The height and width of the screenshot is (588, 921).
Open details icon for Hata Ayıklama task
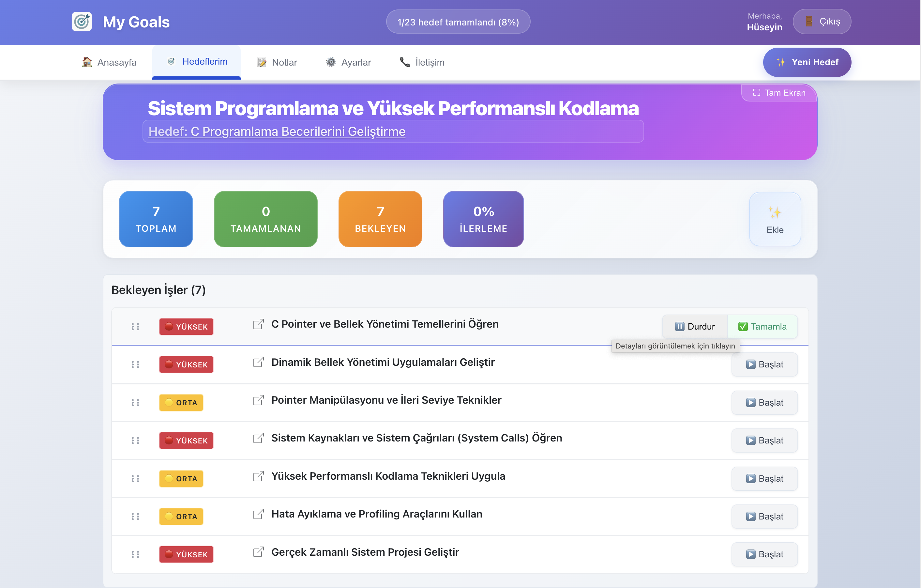259,514
